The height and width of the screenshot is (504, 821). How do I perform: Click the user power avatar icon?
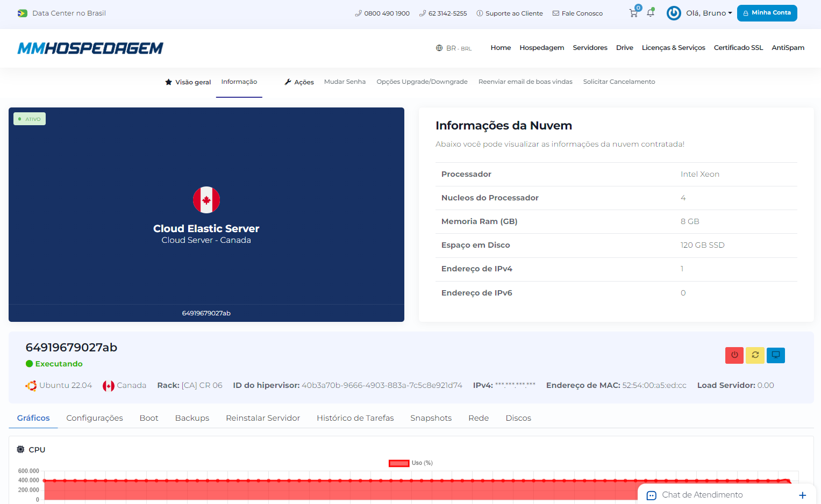click(x=674, y=13)
